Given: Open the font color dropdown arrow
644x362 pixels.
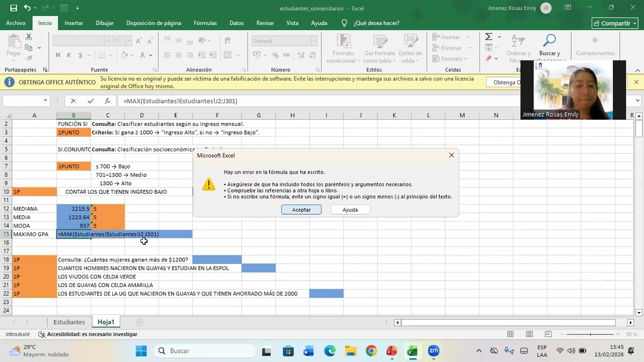Looking at the screenshot, I should pos(150,55).
